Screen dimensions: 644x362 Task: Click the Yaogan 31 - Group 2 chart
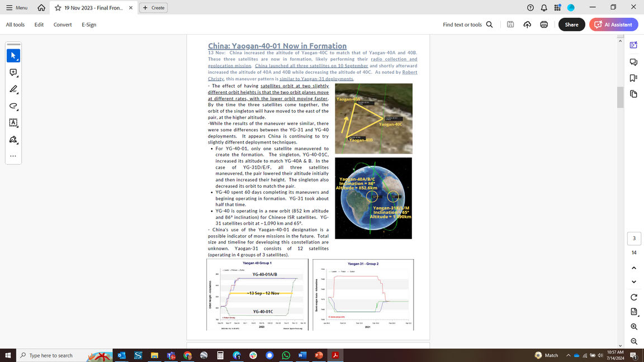363,295
